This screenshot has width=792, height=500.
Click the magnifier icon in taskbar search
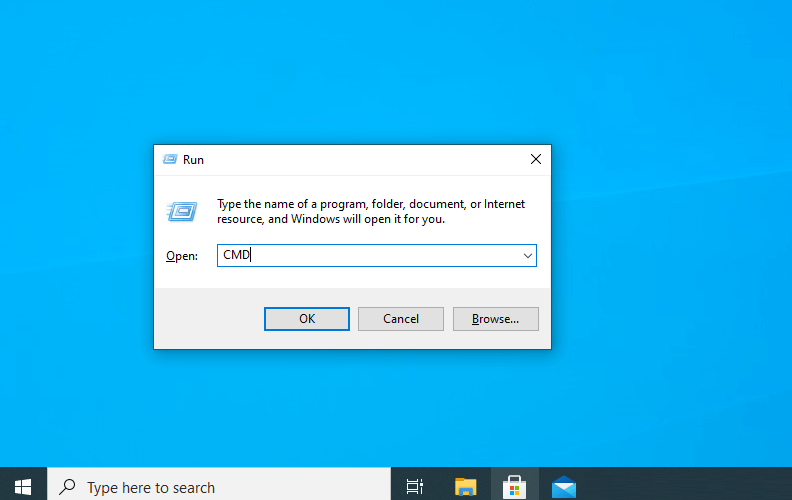pyautogui.click(x=67, y=487)
